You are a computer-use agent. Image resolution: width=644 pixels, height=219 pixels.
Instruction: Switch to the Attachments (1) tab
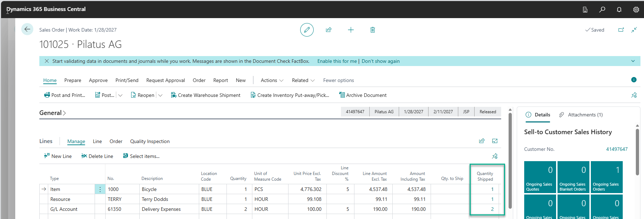pyautogui.click(x=581, y=115)
